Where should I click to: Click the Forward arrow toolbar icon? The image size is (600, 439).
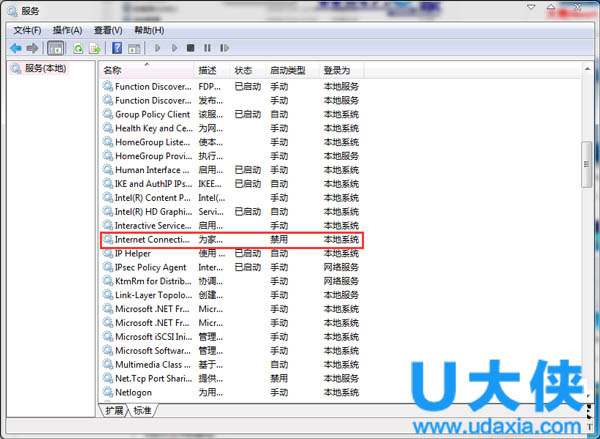(32, 48)
